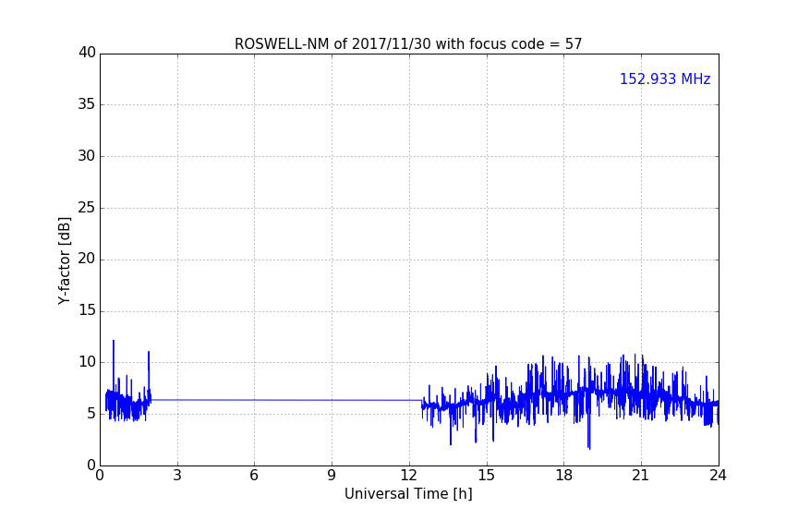Click the y-axis tick label '25'

[87, 207]
